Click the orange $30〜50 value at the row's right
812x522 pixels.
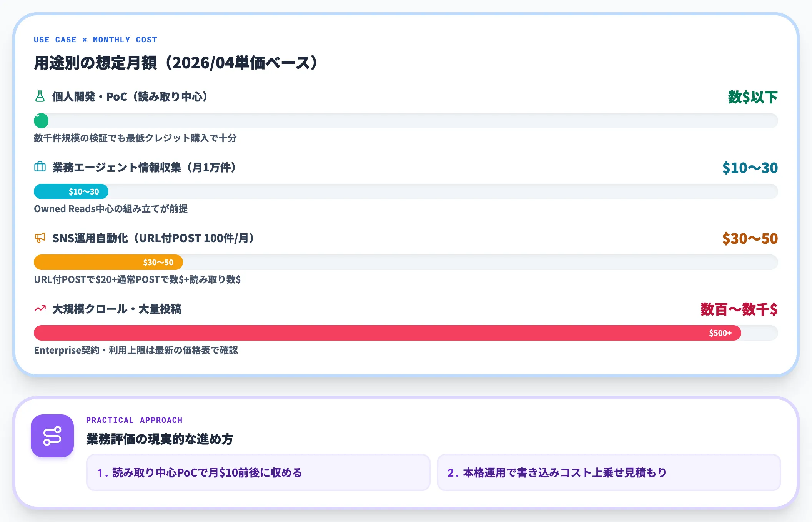750,239
